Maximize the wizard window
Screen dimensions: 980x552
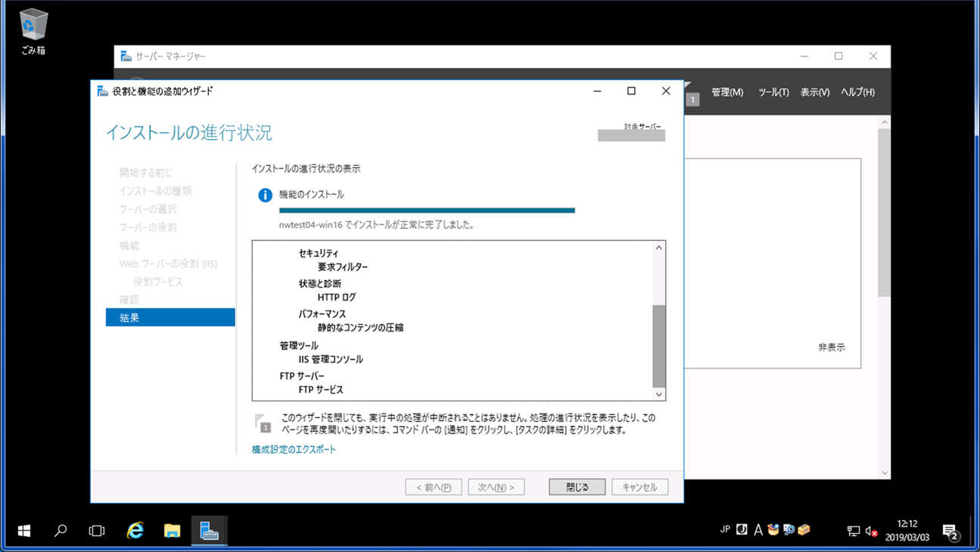click(x=631, y=91)
